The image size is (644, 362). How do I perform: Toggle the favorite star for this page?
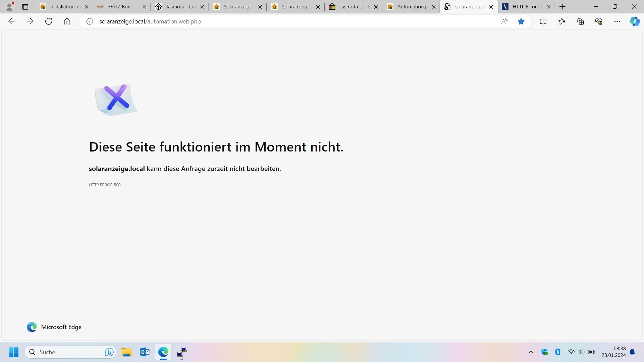pos(521,21)
